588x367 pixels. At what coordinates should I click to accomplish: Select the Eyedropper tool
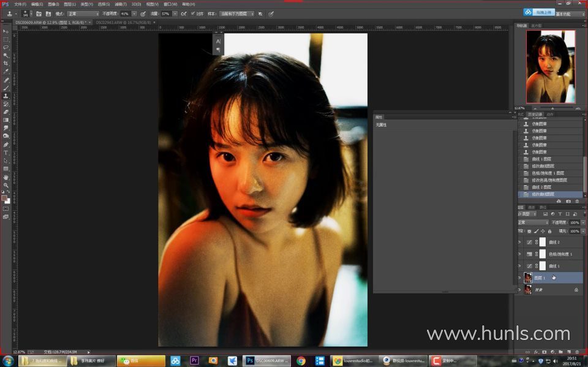click(x=6, y=71)
